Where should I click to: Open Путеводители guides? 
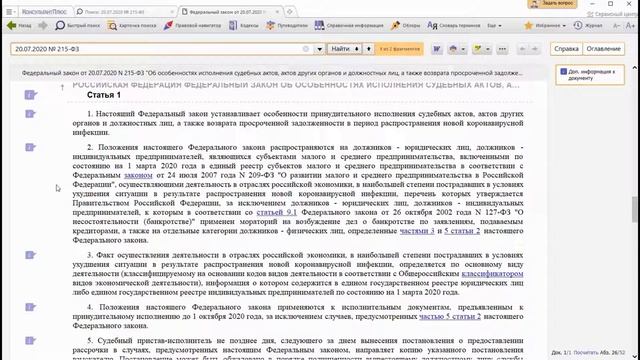coord(287,25)
